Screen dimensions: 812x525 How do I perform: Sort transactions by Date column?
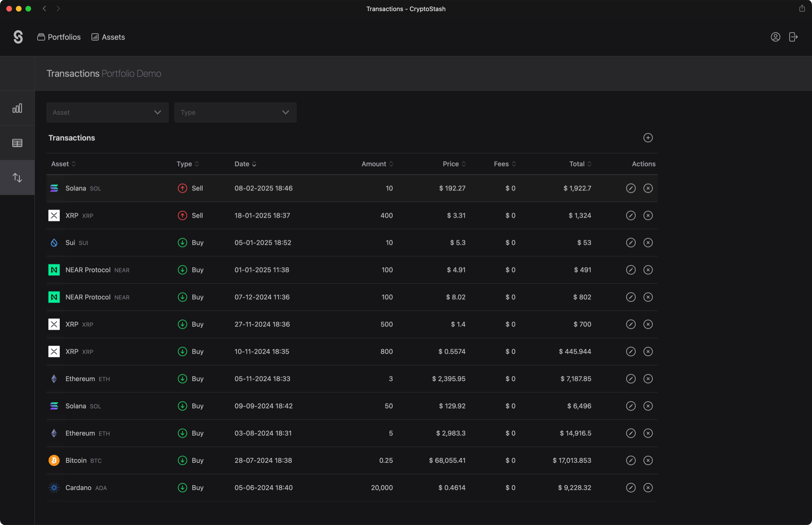coord(245,164)
